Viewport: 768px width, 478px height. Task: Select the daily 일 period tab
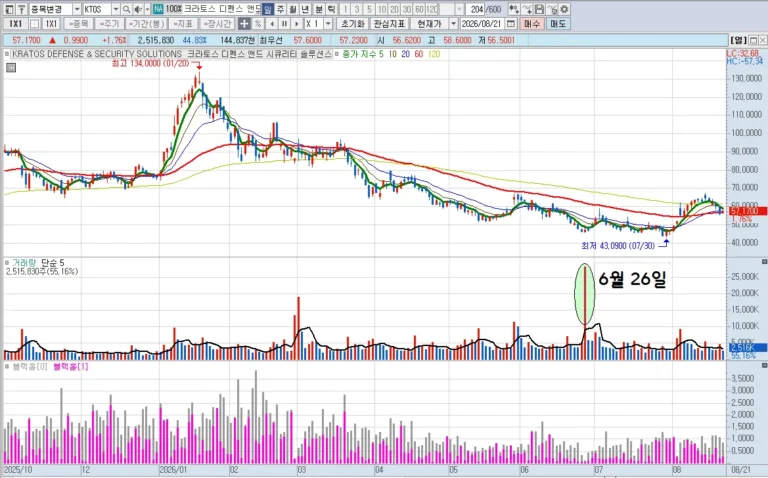tap(267, 9)
